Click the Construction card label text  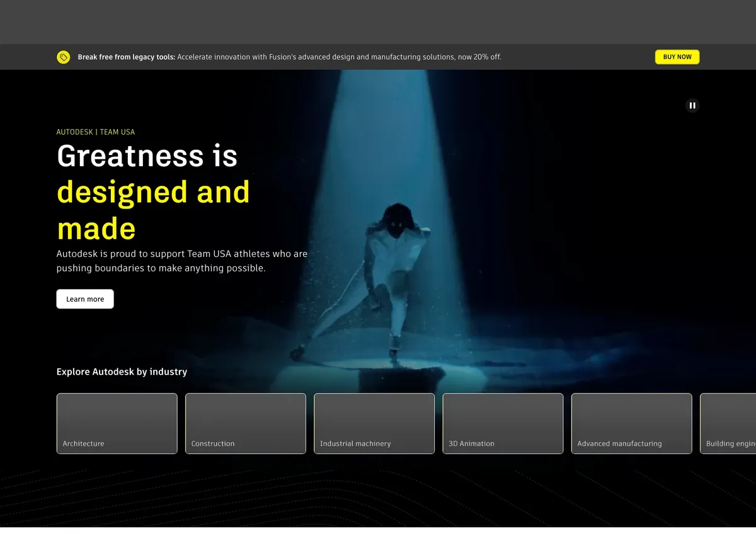[213, 443]
